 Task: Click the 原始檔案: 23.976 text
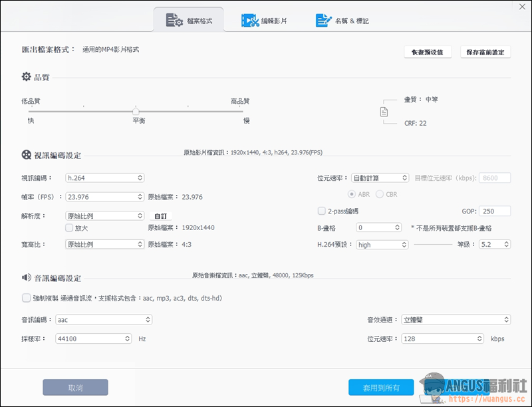pyautogui.click(x=175, y=197)
